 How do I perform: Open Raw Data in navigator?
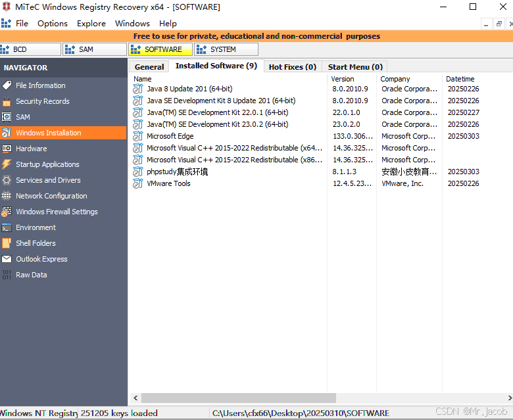[x=64, y=275]
